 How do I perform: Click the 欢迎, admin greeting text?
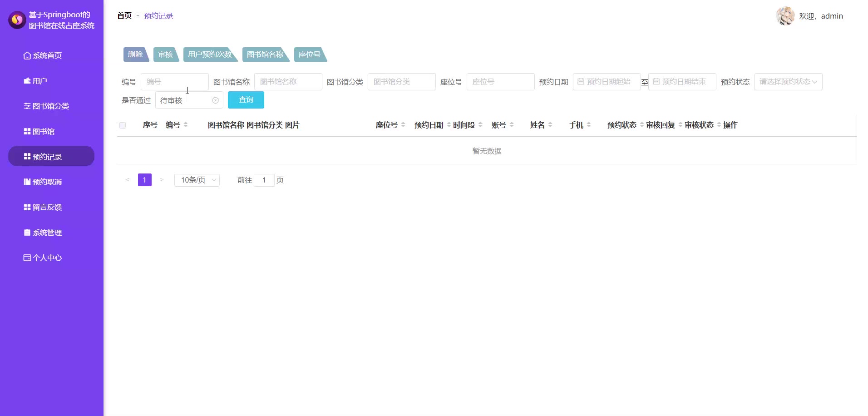[821, 16]
